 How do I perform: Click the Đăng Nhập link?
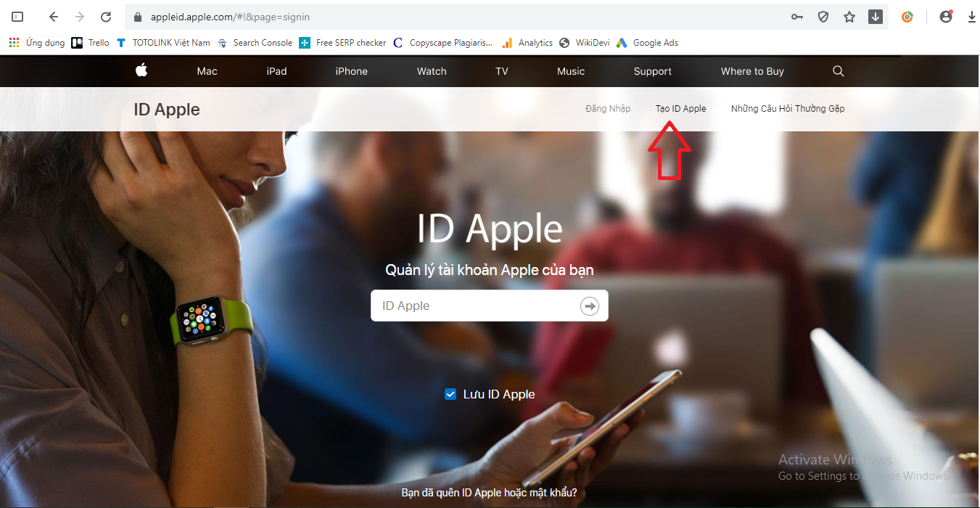(x=608, y=109)
